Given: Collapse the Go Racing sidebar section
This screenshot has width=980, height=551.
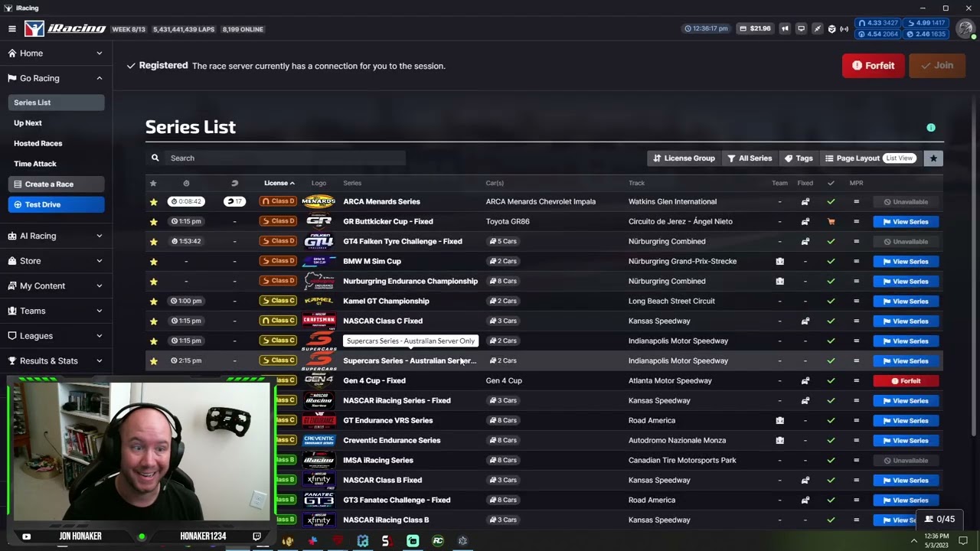Looking at the screenshot, I should tap(56, 78).
